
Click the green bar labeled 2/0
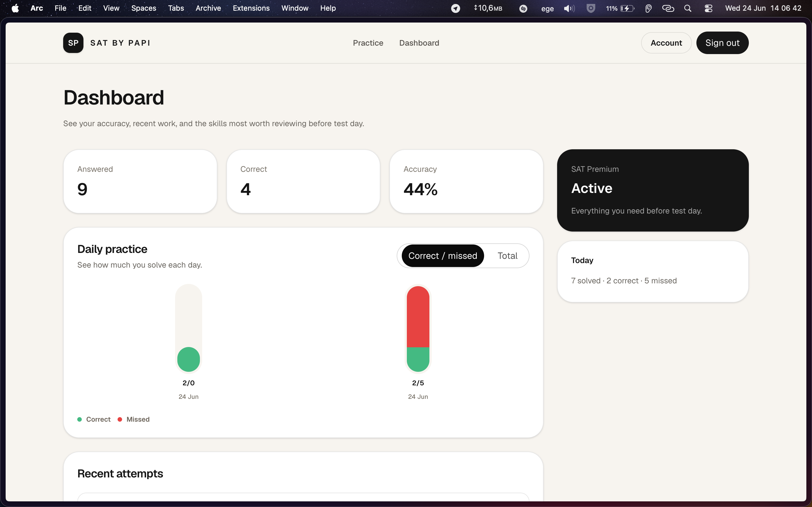pyautogui.click(x=189, y=359)
